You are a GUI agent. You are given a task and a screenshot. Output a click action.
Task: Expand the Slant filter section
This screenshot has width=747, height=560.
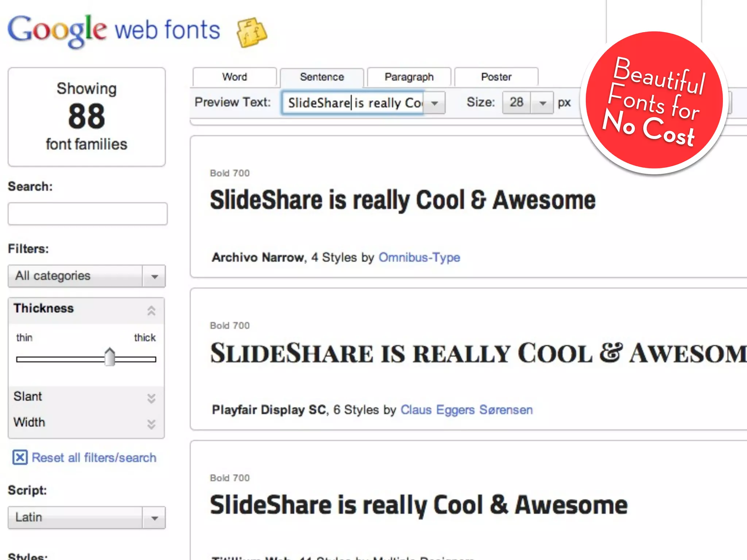[151, 398]
